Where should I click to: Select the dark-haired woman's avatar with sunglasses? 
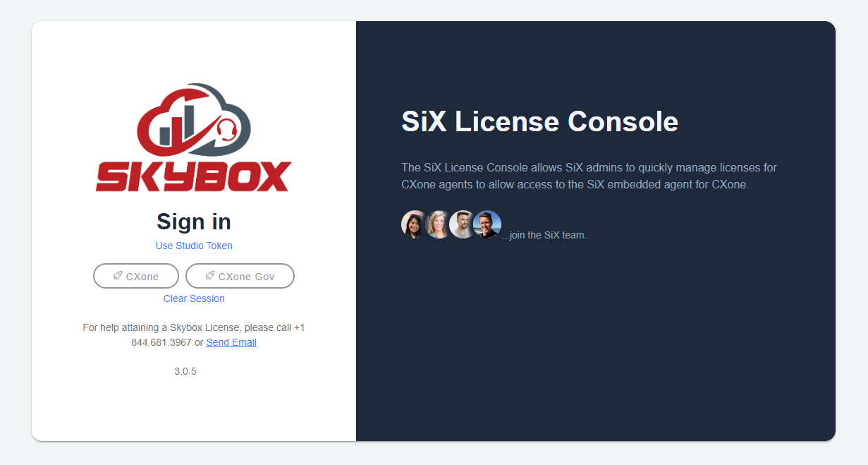pos(414,224)
